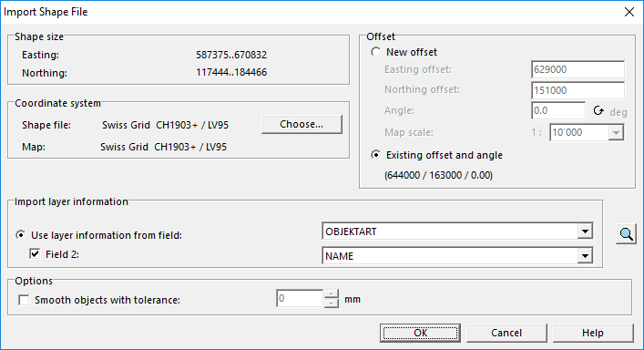Select Use layer information from field
The image size is (644, 350).
tap(20, 235)
